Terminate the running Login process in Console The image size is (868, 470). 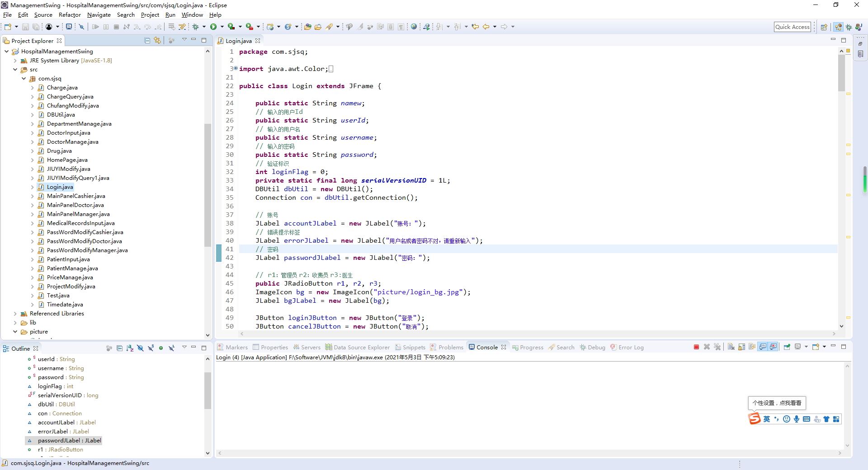click(696, 347)
